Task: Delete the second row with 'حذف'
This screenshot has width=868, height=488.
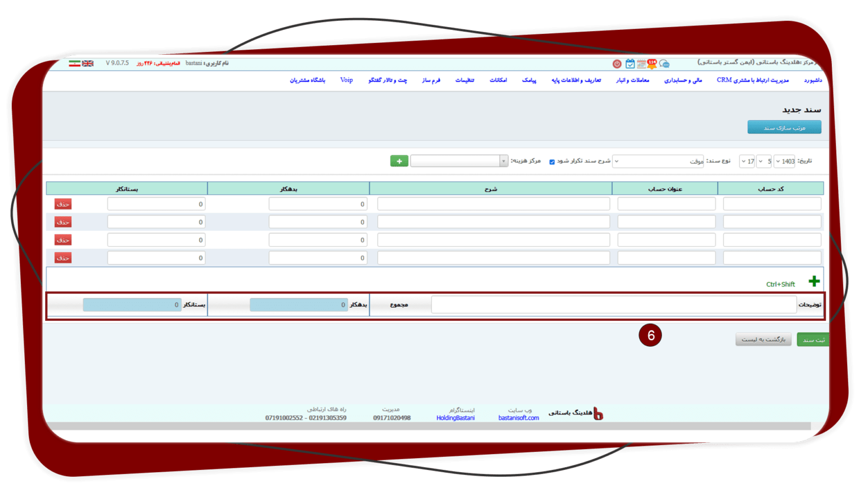Action: point(63,222)
